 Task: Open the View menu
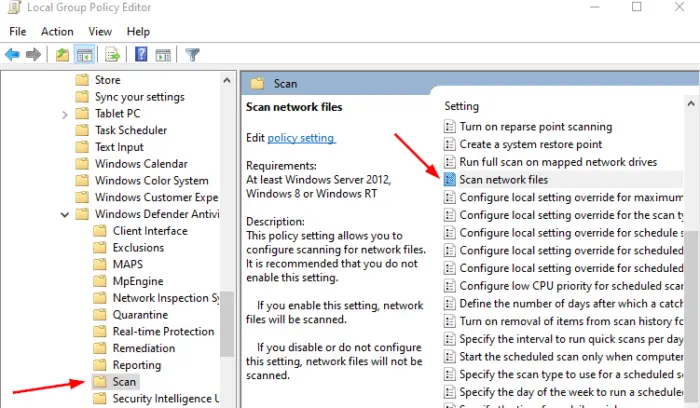click(x=99, y=31)
